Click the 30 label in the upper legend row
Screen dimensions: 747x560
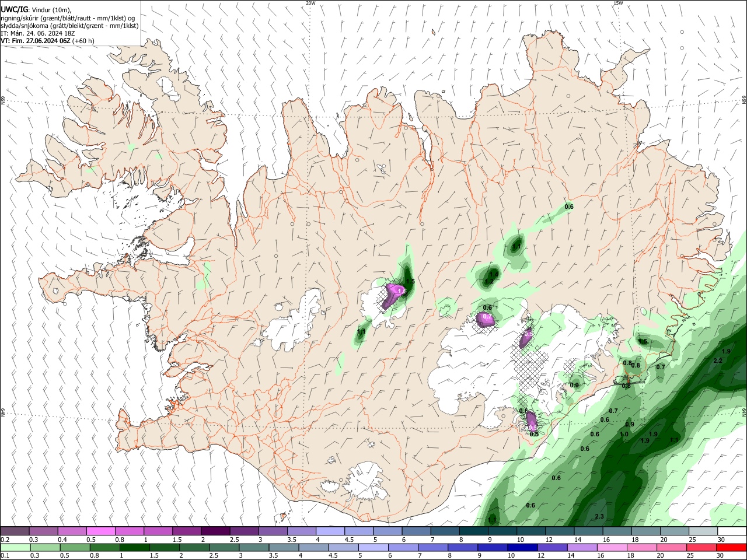click(721, 540)
